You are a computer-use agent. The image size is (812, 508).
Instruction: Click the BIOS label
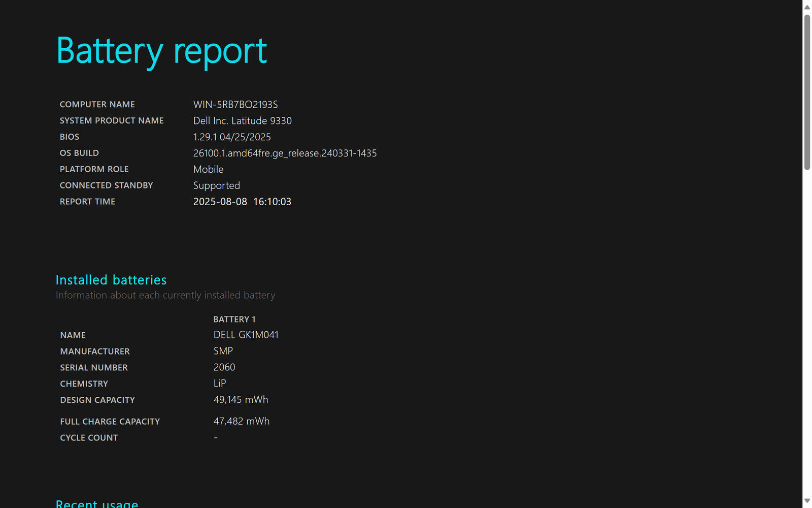(x=70, y=137)
